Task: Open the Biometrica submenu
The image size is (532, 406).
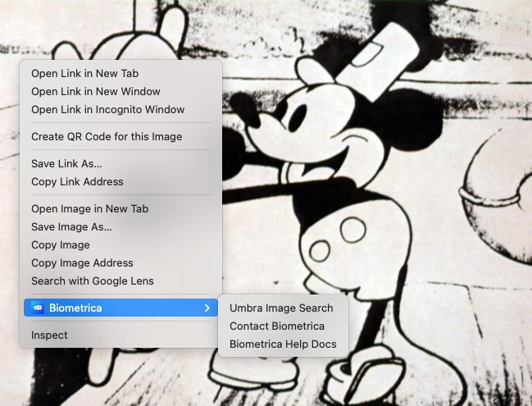Action: pos(120,308)
